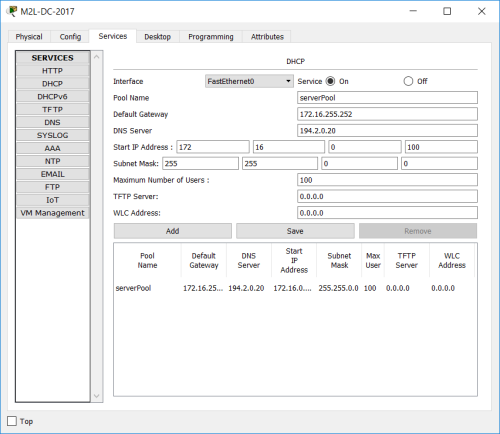Viewport: 500px width, 434px height.
Task: Switch to the Config tab
Action: click(x=70, y=37)
